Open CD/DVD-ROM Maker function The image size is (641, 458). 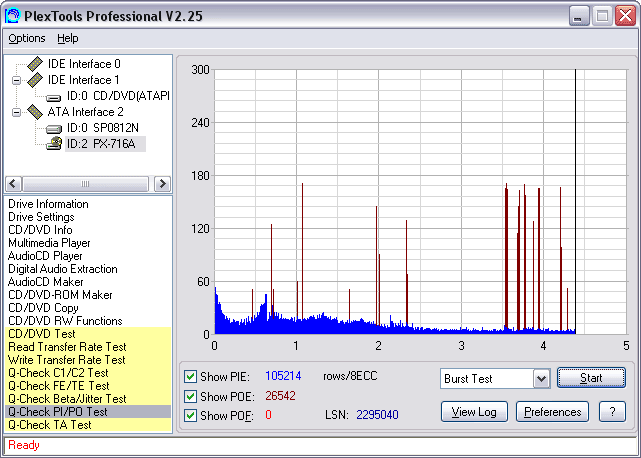[60, 295]
